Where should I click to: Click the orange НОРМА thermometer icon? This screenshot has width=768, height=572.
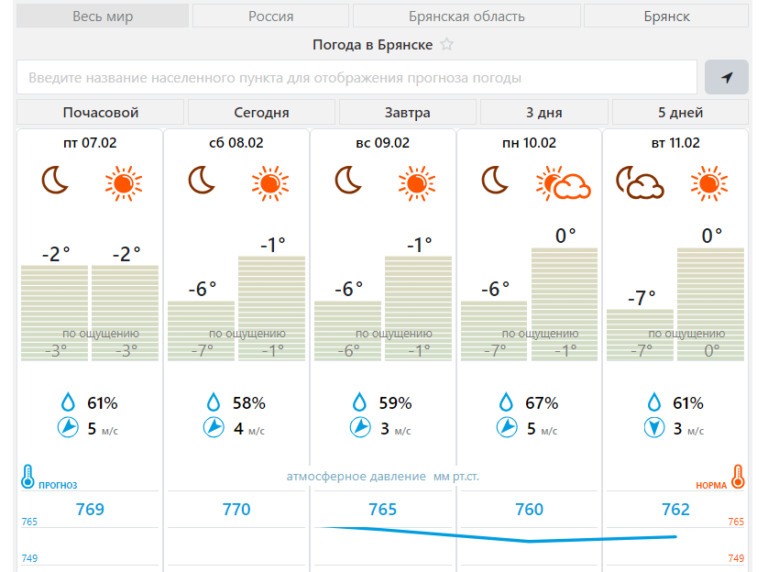pos(738,476)
